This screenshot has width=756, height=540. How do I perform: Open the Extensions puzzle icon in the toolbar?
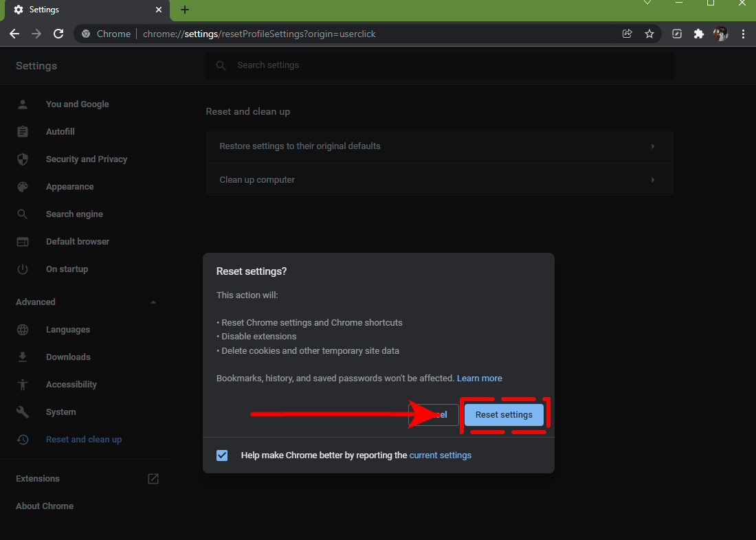pyautogui.click(x=699, y=33)
